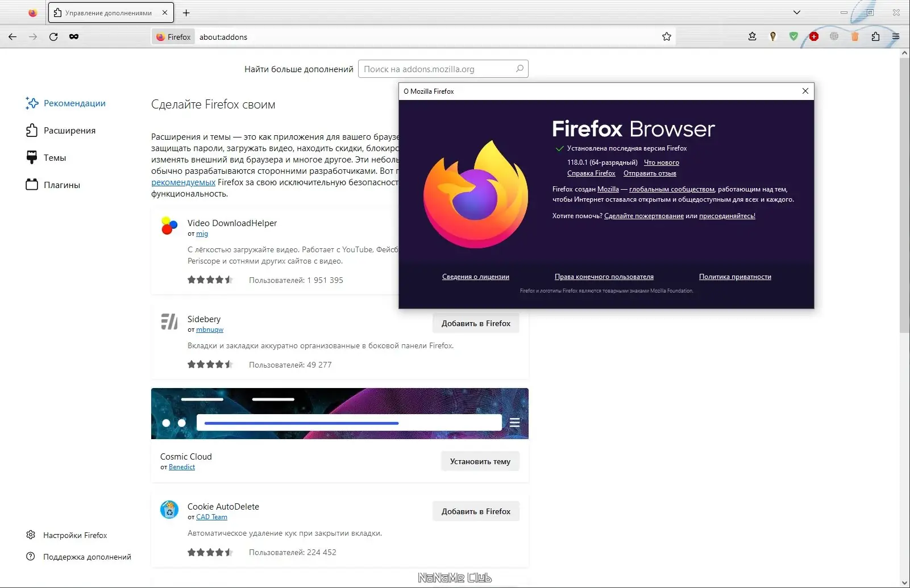Viewport: 910px width, 588px height.
Task: Click the Firefox identity box in address bar
Action: coord(173,37)
